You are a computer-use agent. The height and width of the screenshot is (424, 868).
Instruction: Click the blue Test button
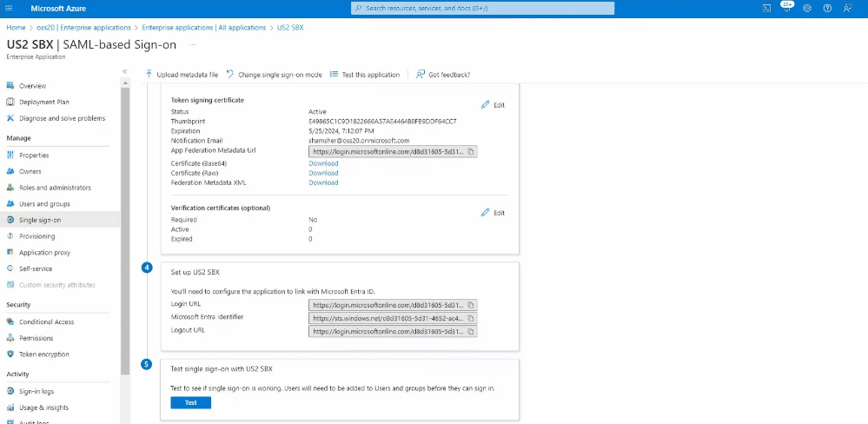coord(191,403)
